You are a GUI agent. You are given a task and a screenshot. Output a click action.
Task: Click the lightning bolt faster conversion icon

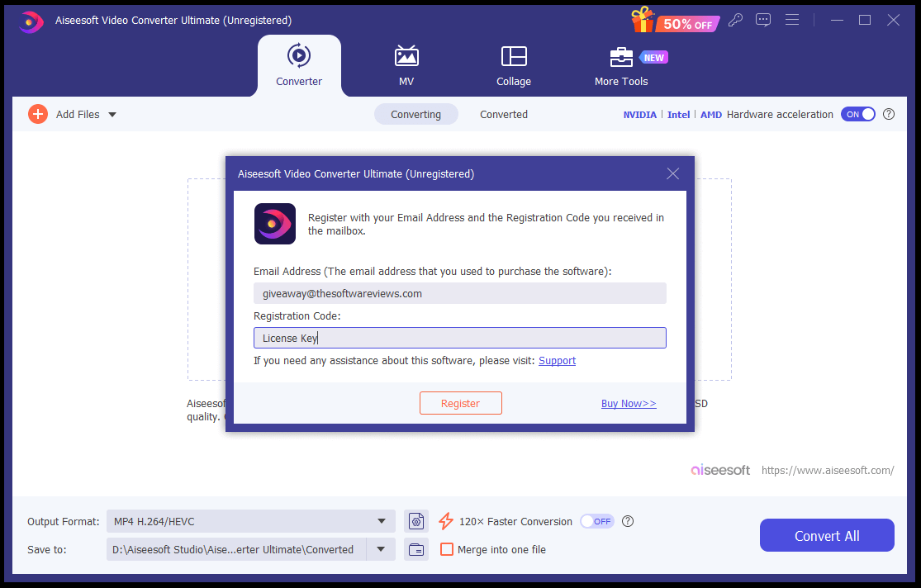[446, 521]
